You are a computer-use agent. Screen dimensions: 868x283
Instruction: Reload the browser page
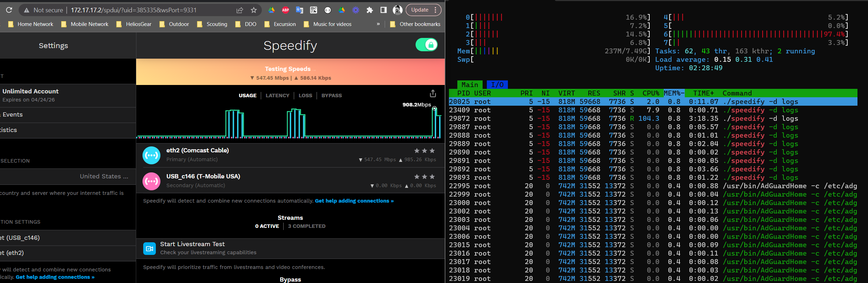click(9, 10)
